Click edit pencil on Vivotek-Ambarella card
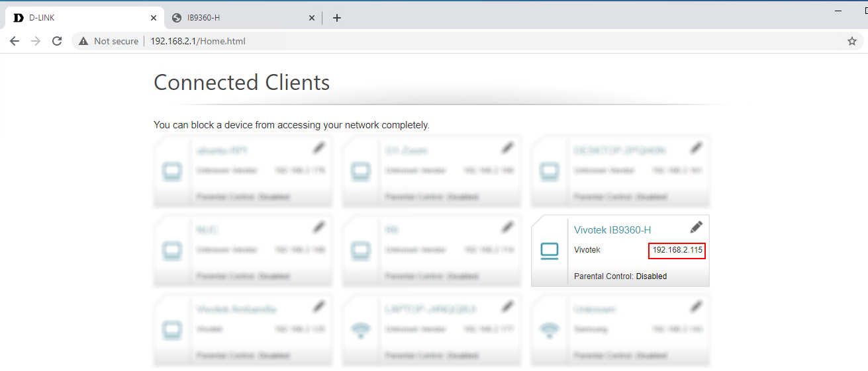The width and height of the screenshot is (868, 371). pyautogui.click(x=319, y=306)
